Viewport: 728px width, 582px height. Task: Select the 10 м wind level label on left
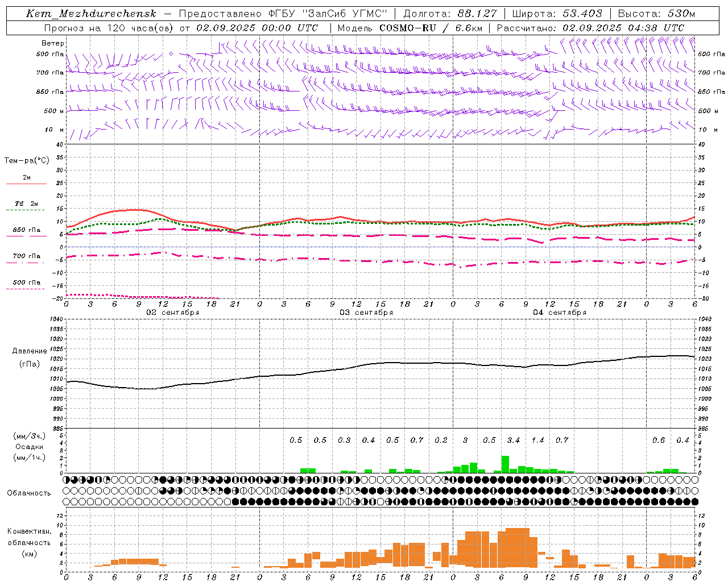point(55,130)
